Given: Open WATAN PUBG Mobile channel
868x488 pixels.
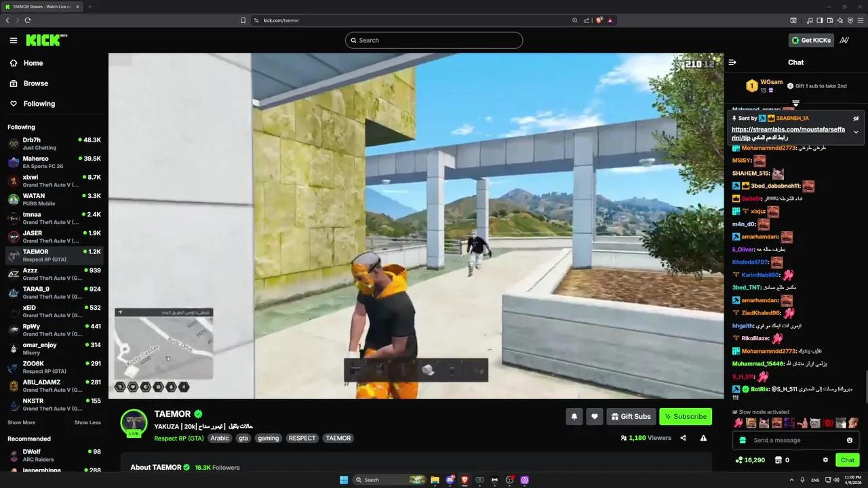Looking at the screenshot, I should pyautogui.click(x=54, y=200).
